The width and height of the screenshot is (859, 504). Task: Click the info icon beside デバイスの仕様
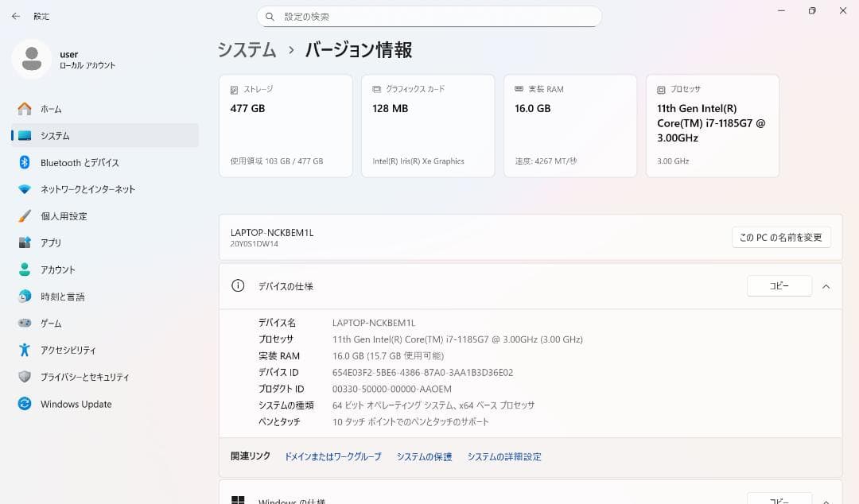237,286
